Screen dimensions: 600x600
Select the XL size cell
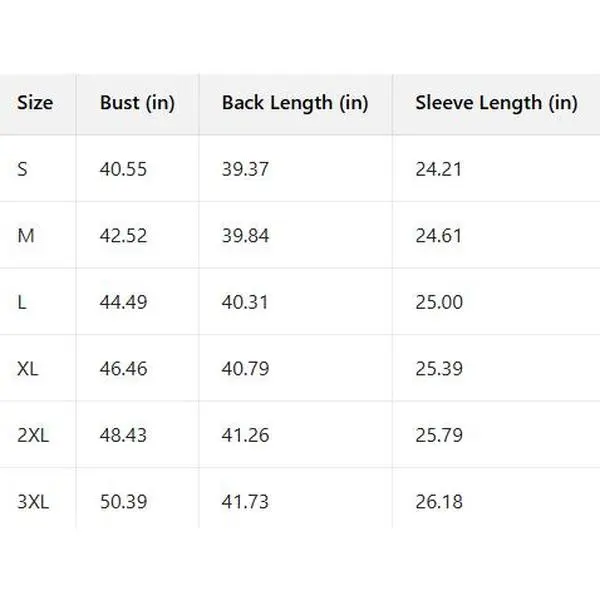28,369
